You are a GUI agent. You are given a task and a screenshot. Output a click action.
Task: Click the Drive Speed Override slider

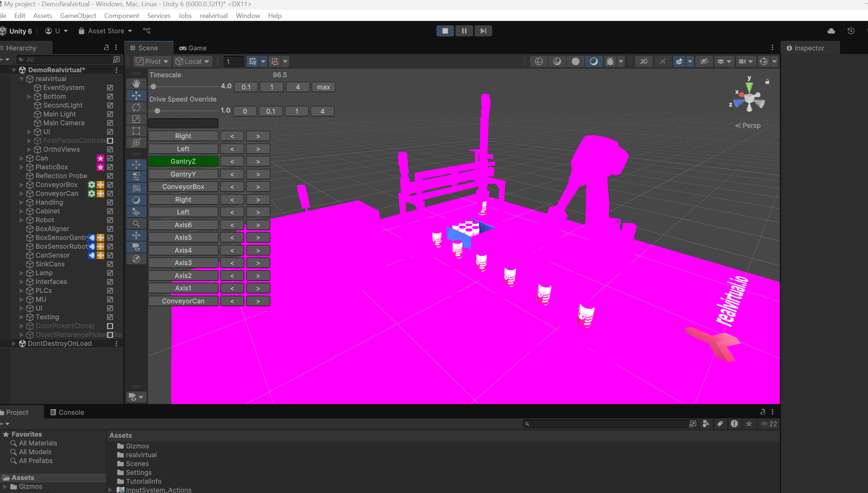click(184, 111)
